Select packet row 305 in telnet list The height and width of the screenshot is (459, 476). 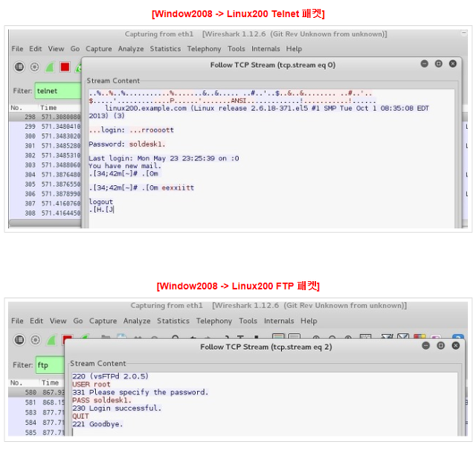45,184
